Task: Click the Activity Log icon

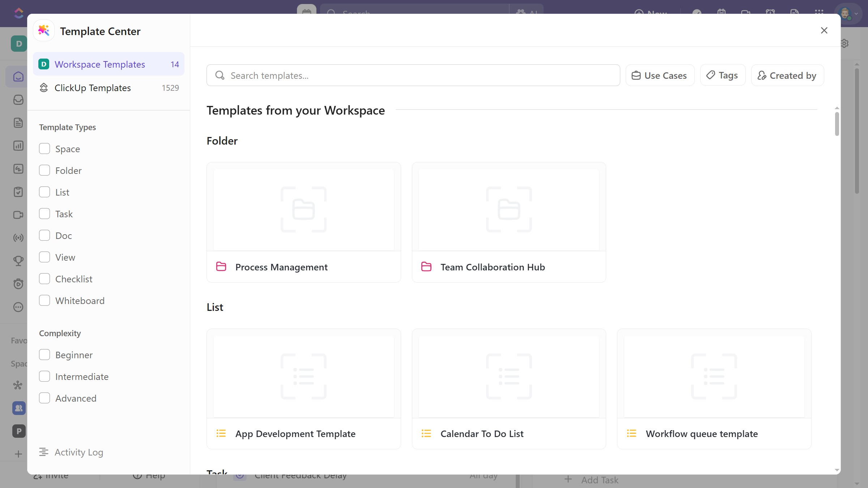Action: pyautogui.click(x=44, y=452)
